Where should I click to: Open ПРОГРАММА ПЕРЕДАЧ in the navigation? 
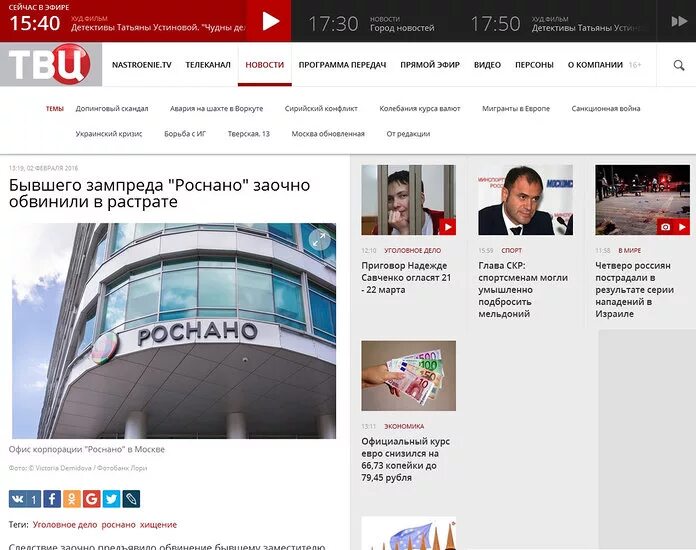(x=342, y=65)
